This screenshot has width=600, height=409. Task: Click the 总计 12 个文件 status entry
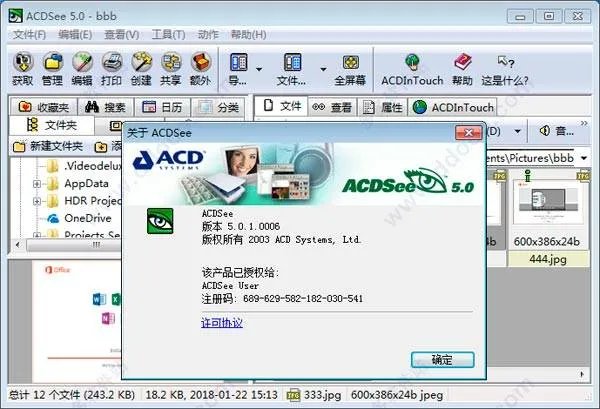click(x=72, y=395)
